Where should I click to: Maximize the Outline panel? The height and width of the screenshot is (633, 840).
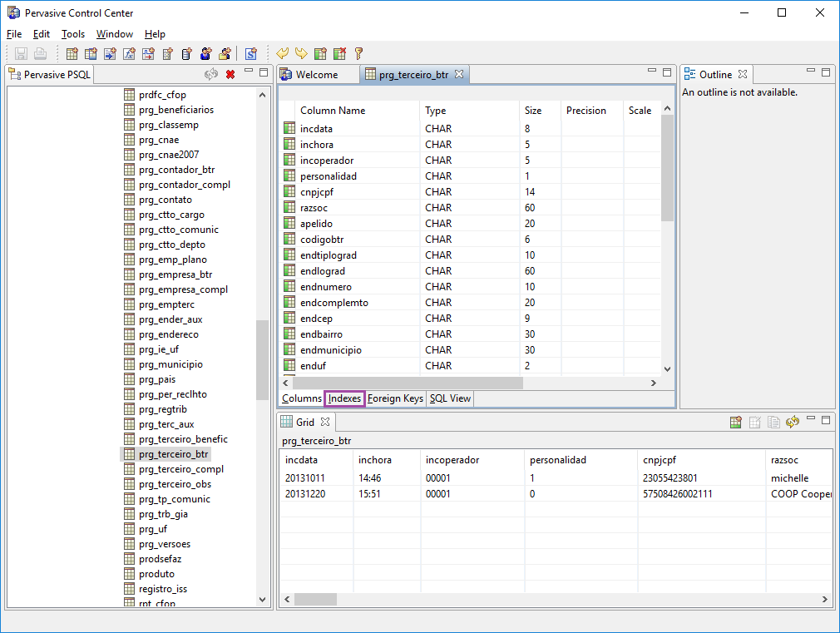click(826, 72)
